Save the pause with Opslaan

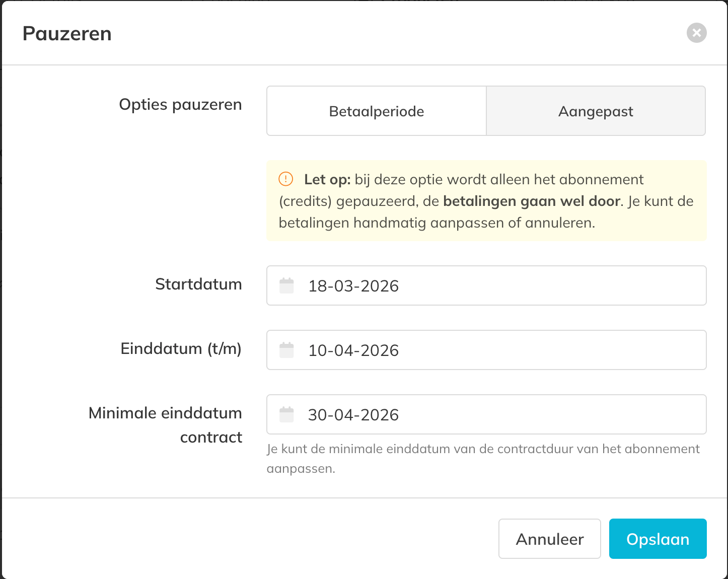coord(658,539)
